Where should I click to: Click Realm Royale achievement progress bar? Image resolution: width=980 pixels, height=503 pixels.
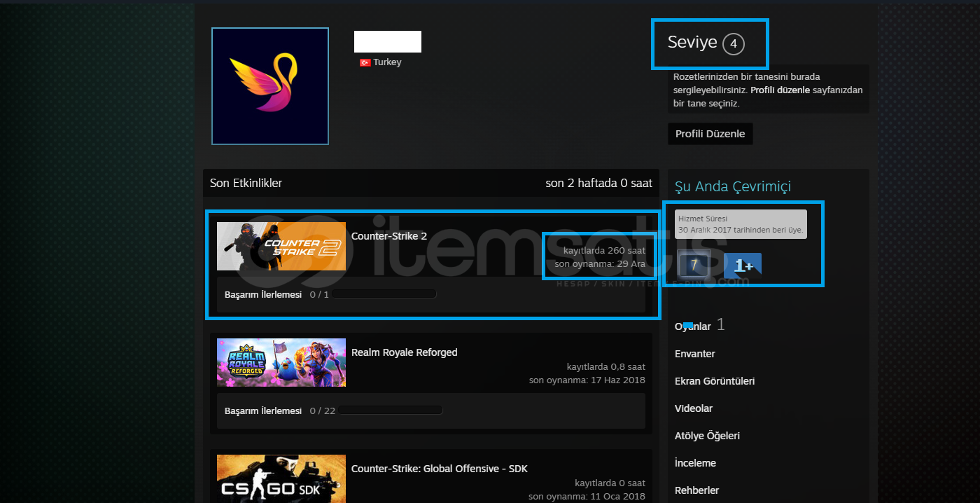[389, 411]
